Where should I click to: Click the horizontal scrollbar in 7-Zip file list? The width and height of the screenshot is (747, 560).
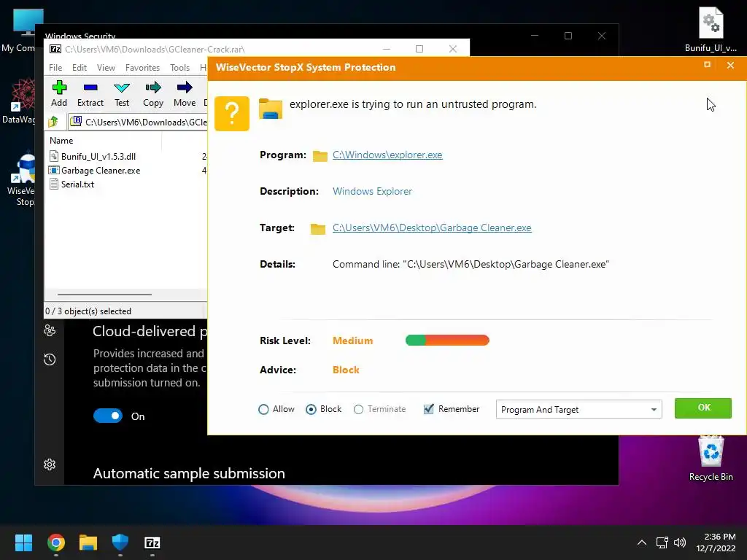pyautogui.click(x=104, y=295)
